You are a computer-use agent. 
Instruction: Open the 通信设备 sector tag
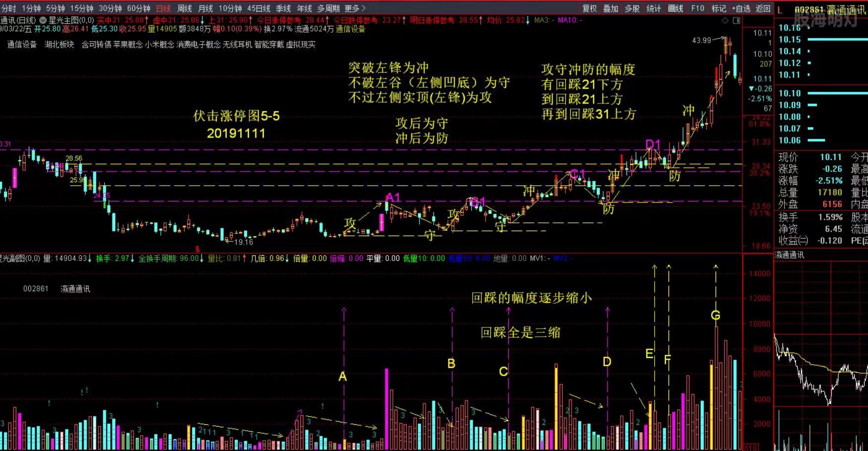pyautogui.click(x=22, y=45)
